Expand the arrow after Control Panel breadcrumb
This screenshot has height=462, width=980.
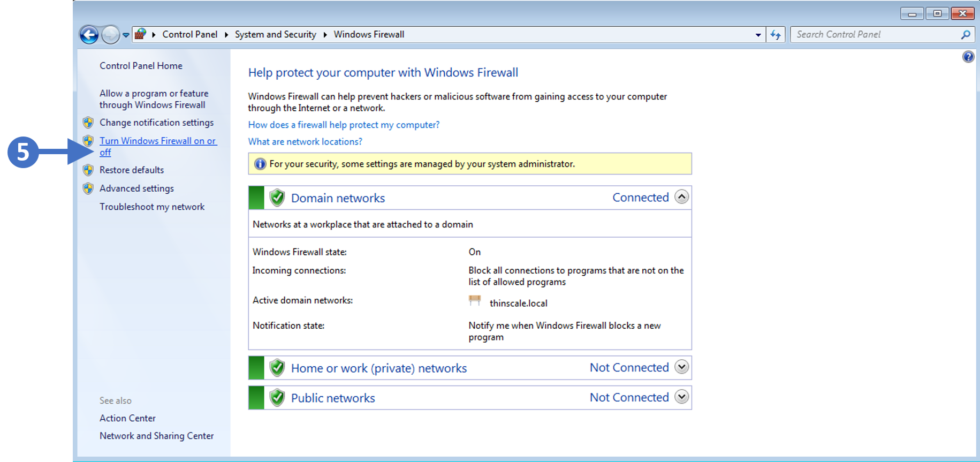click(226, 35)
